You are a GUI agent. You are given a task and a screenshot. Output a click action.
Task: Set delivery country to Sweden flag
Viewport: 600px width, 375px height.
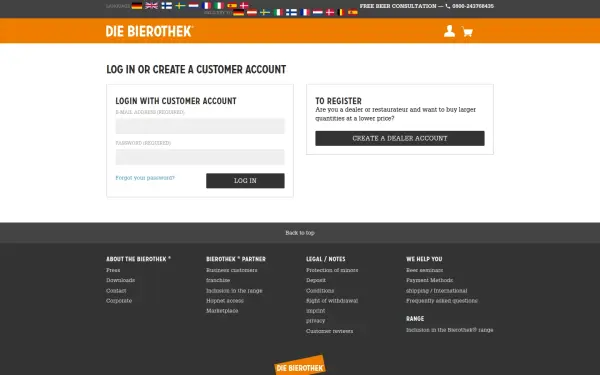265,12
